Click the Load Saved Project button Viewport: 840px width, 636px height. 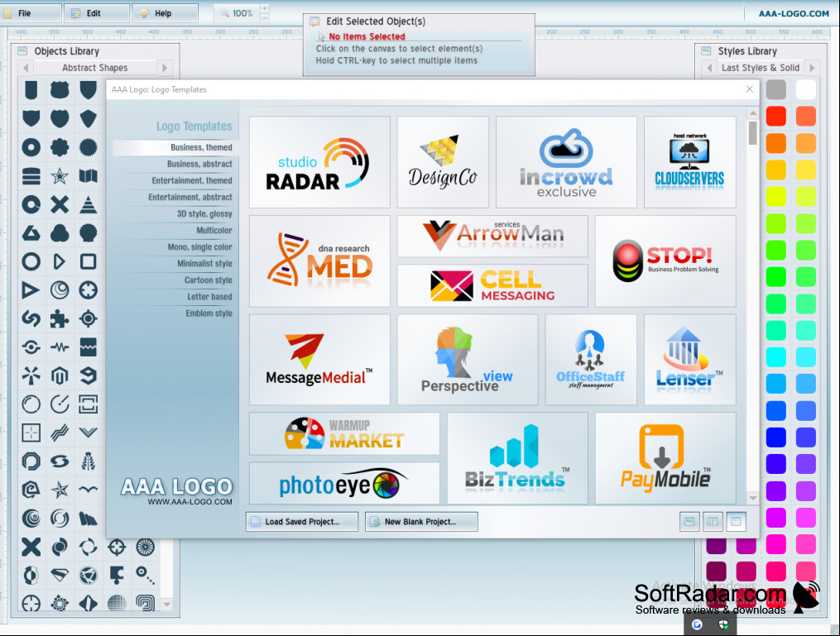point(302,521)
